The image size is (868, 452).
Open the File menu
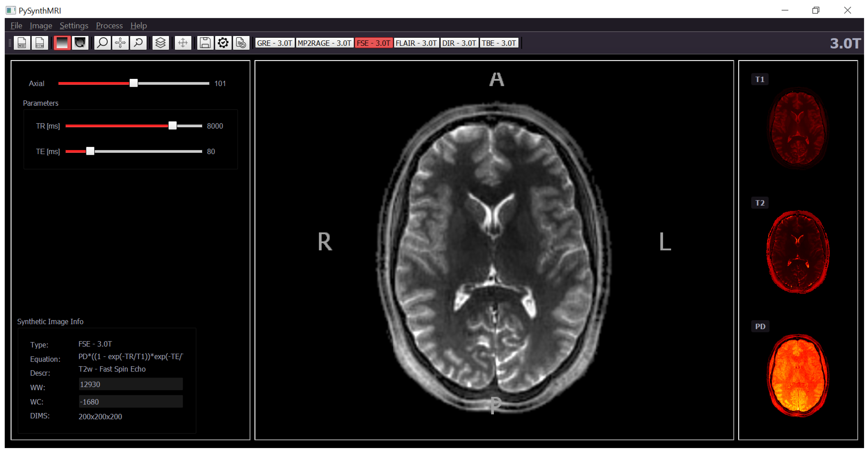point(16,26)
